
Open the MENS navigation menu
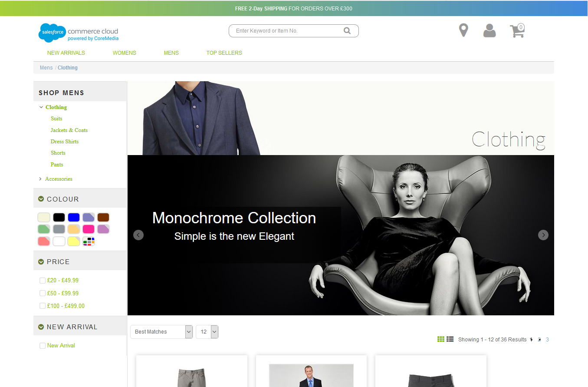(x=171, y=53)
